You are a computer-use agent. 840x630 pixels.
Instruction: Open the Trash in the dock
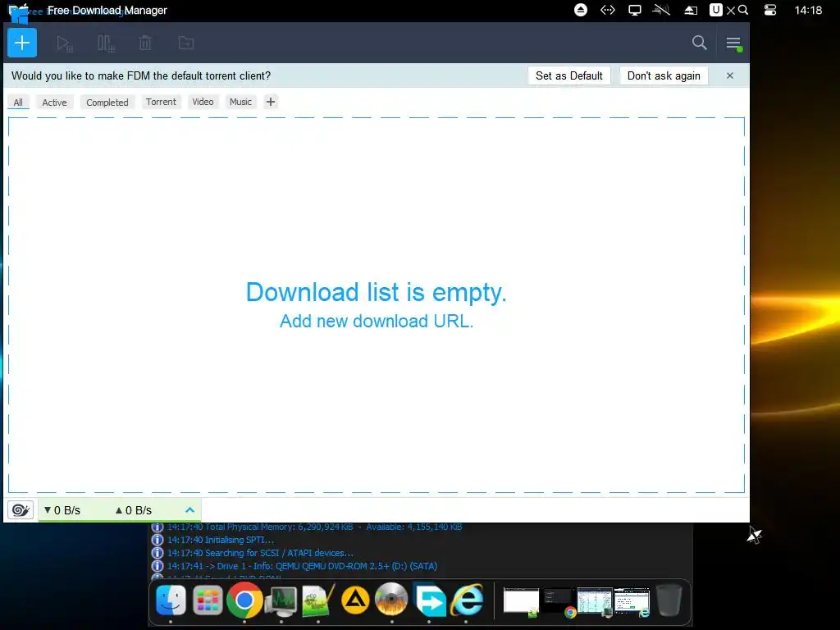point(669,600)
